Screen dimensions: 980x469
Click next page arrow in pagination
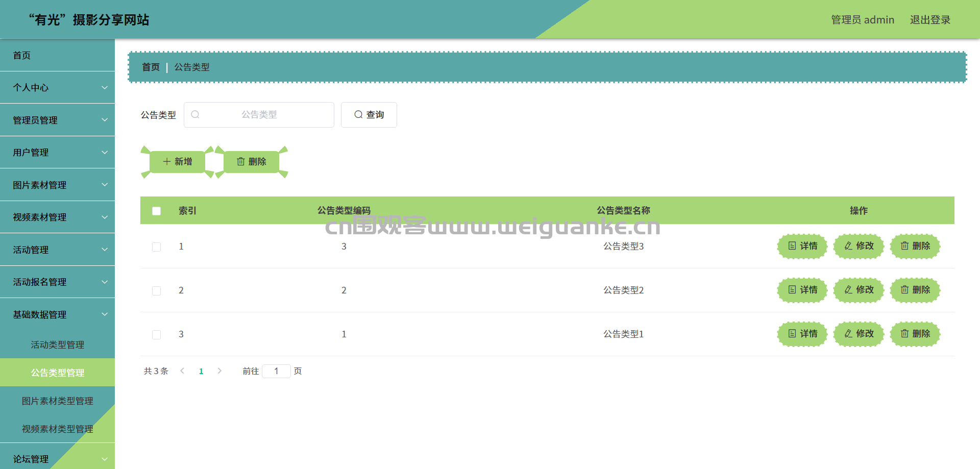[x=219, y=371]
